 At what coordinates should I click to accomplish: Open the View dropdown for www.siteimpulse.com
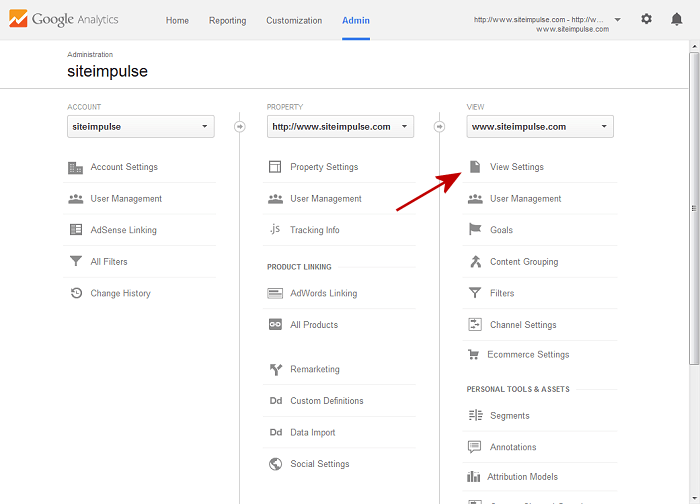coord(540,127)
